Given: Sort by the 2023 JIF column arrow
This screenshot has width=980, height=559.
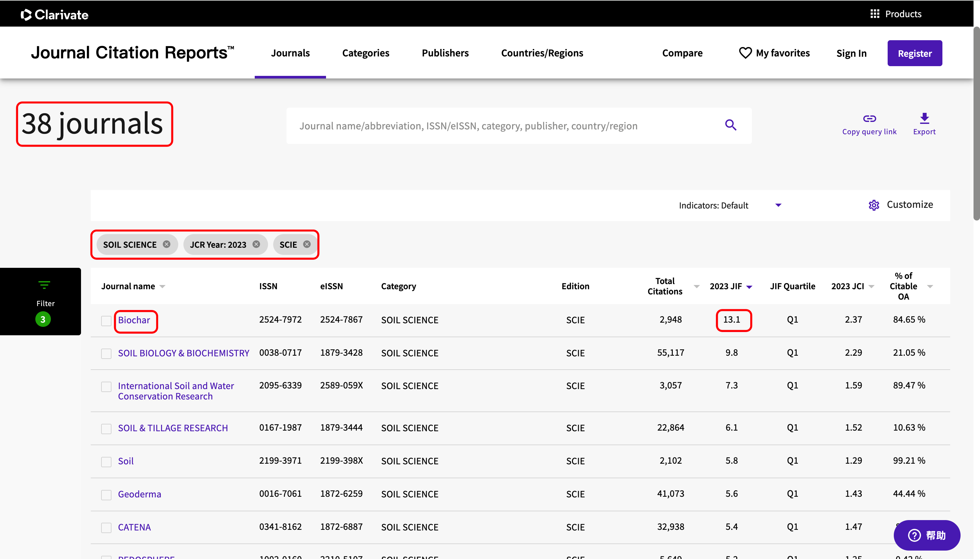Looking at the screenshot, I should pos(749,287).
